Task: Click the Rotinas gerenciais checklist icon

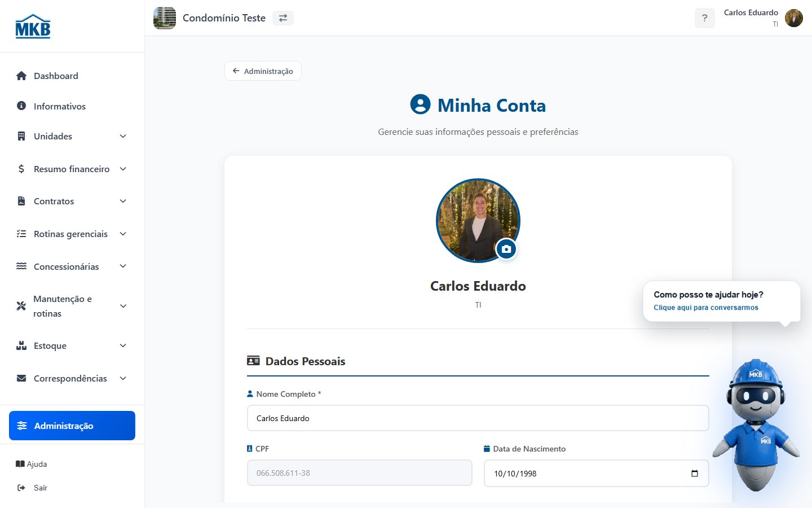Action: click(21, 234)
